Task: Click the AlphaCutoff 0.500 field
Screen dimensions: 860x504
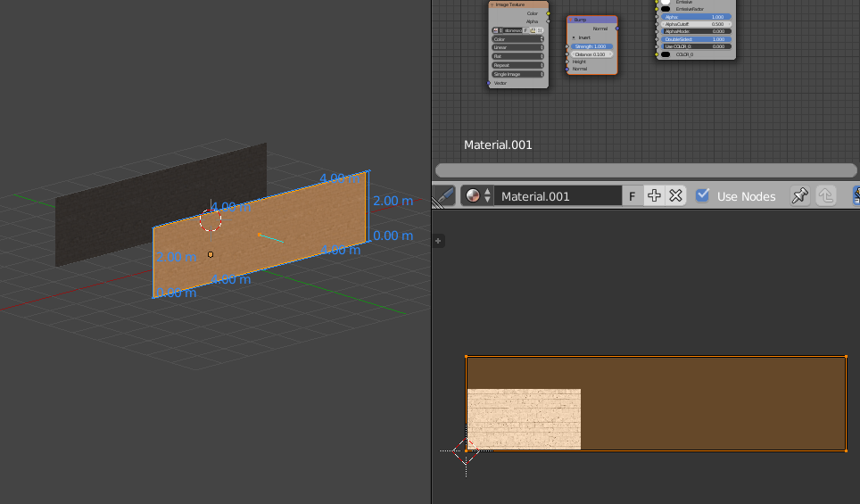Action: point(696,24)
